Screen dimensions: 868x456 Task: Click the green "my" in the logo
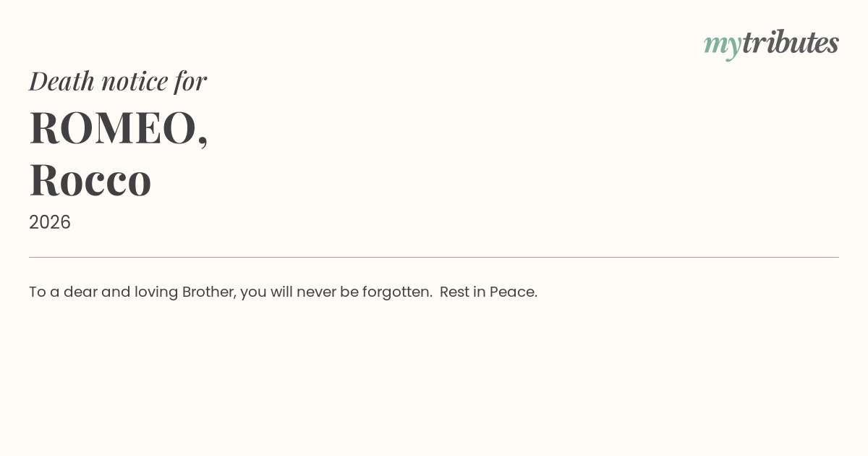coord(722,44)
